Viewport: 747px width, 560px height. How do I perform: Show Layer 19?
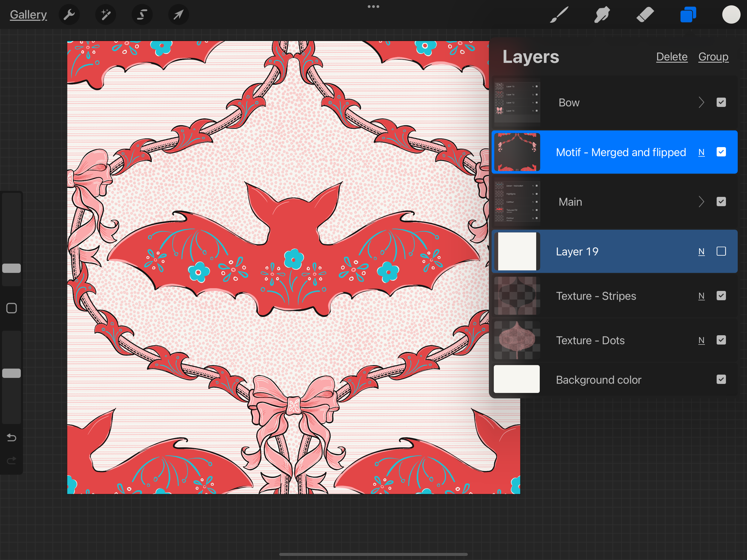click(721, 251)
